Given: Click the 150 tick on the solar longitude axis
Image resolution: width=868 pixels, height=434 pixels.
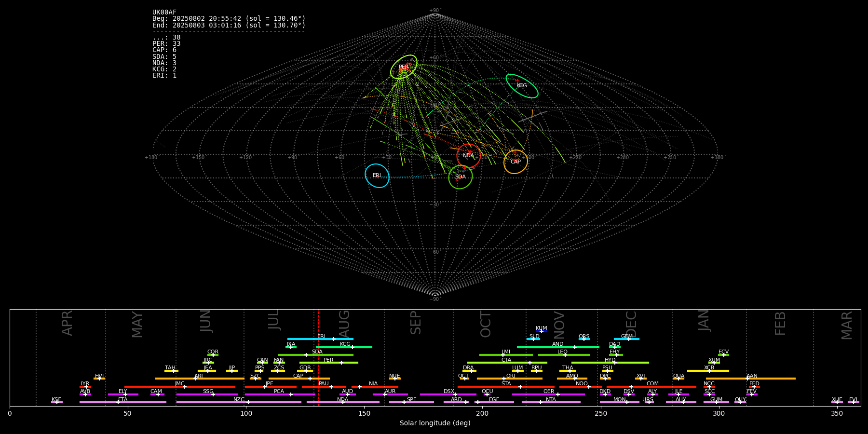Looking at the screenshot, I should click(364, 413).
